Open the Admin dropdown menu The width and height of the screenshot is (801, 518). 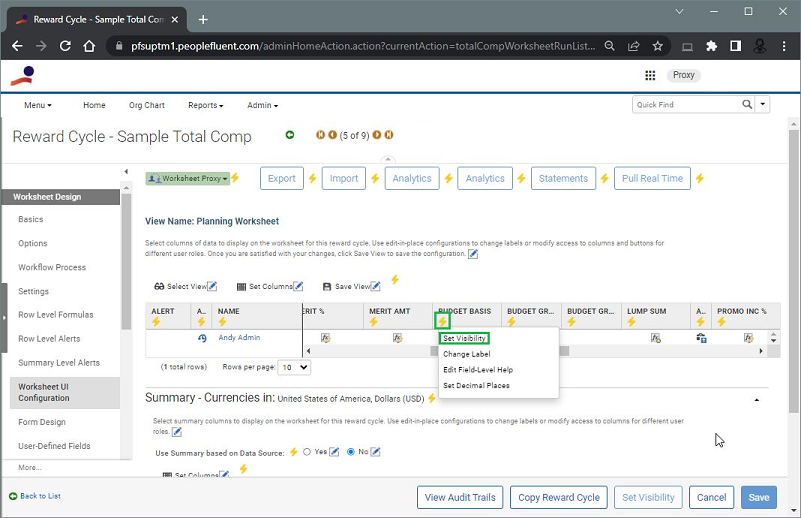263,105
